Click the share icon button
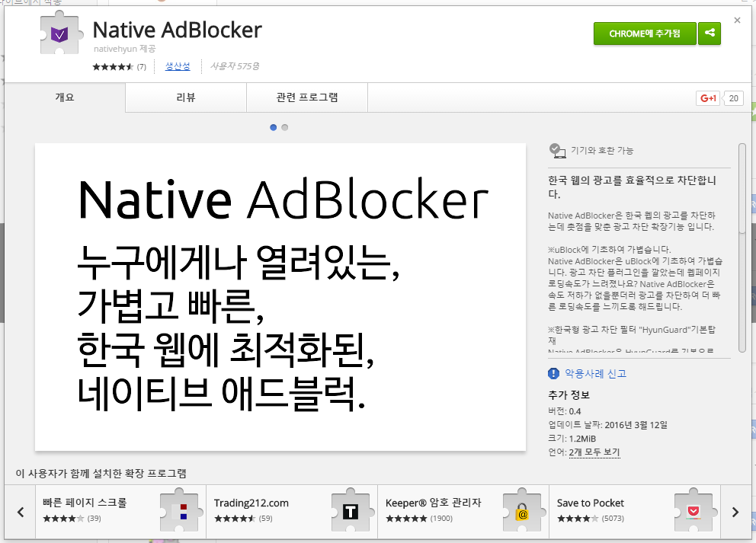756x543 pixels. pyautogui.click(x=710, y=34)
